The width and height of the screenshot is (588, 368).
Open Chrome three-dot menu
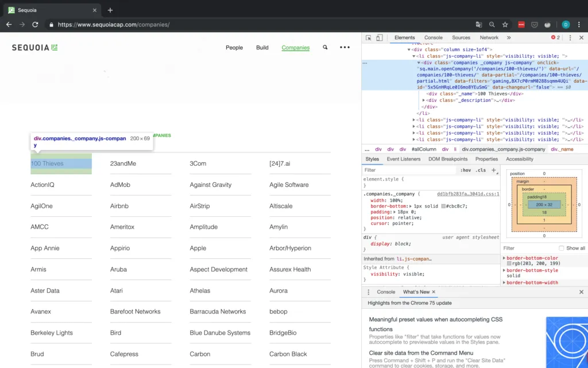point(579,24)
